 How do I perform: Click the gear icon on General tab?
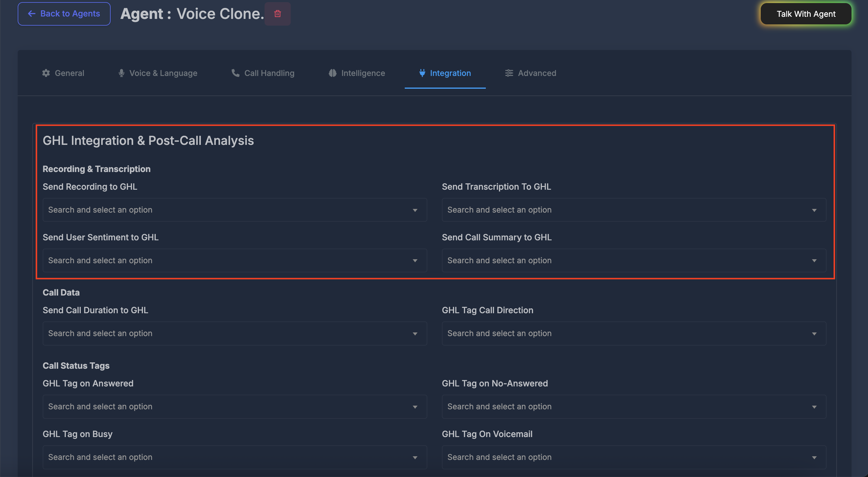46,73
